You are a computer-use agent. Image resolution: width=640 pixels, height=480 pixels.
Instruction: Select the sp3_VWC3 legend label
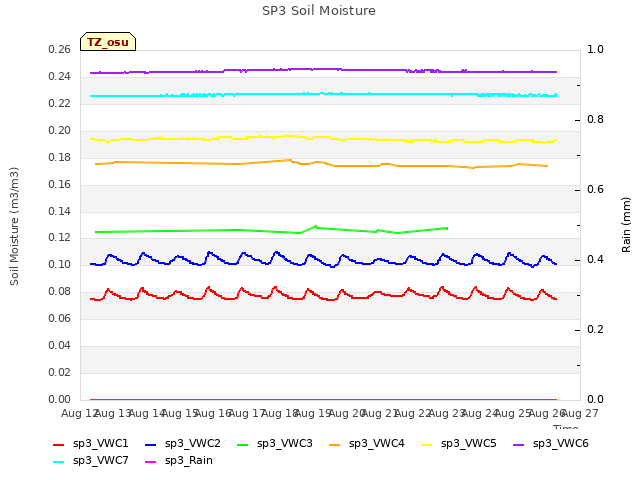284,444
